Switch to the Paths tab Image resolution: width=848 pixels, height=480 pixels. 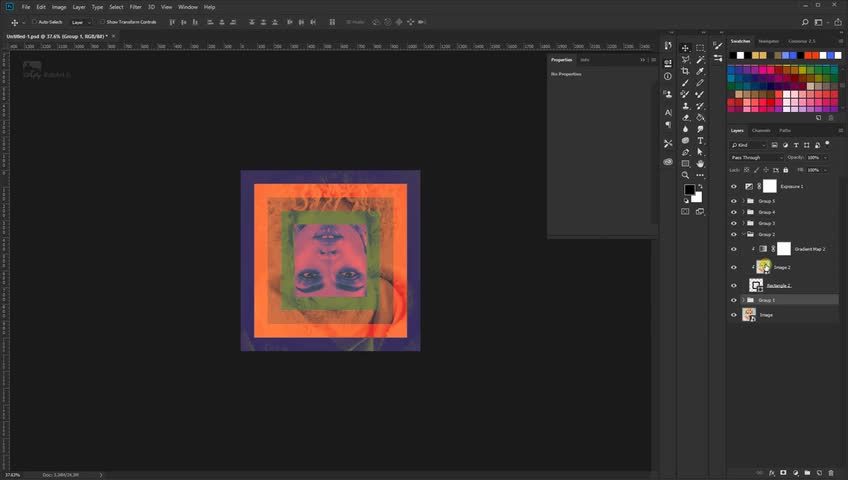coord(785,130)
